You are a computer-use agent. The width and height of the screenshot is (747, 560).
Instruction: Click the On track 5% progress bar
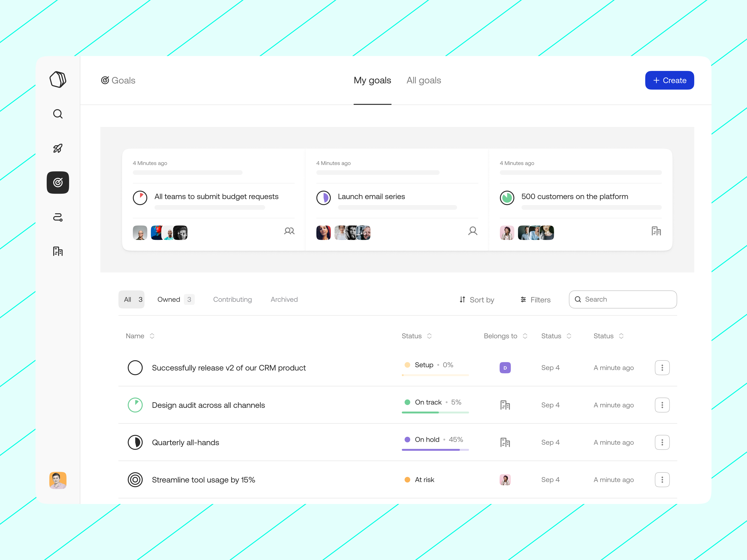pyautogui.click(x=435, y=413)
